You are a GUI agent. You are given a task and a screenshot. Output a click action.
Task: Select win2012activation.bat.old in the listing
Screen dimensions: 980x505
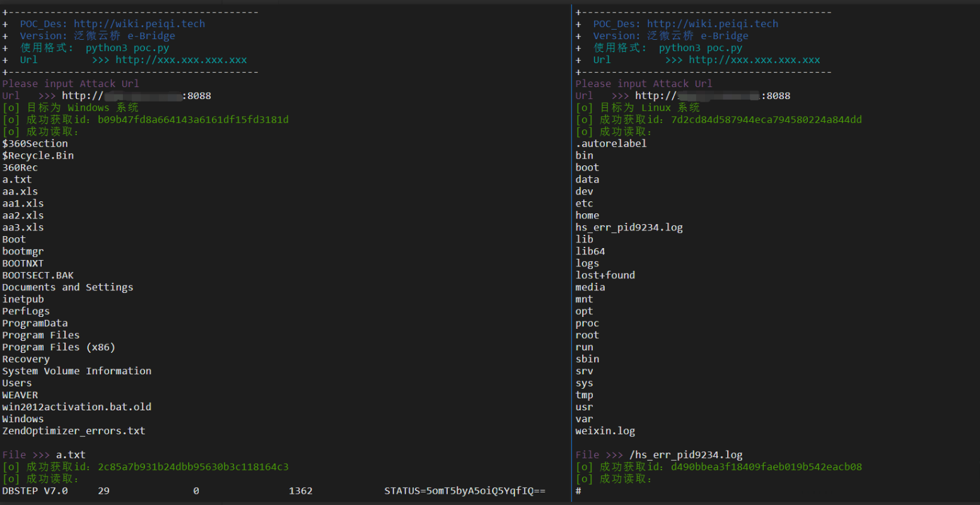[x=76, y=408]
